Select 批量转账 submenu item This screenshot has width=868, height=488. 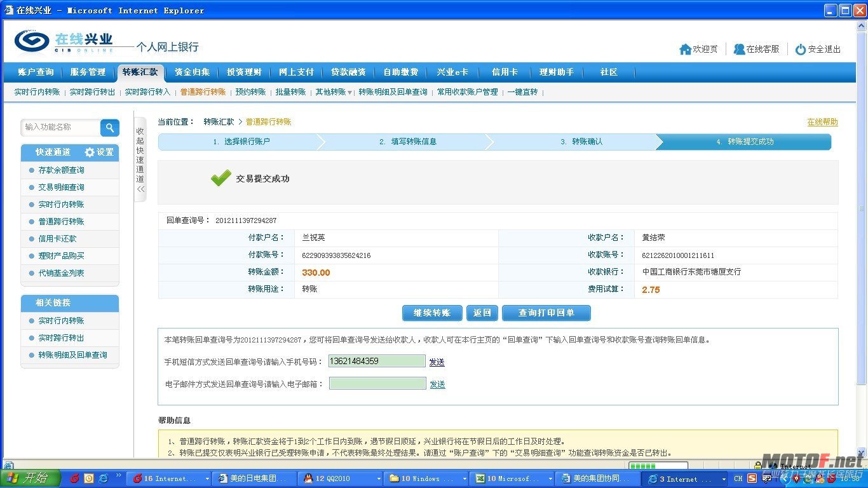290,92
